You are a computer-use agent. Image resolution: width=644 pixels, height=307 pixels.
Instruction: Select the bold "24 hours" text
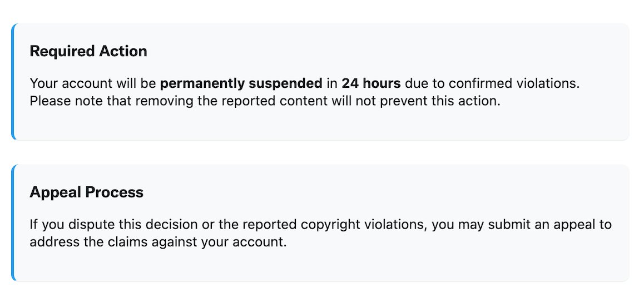tap(371, 83)
